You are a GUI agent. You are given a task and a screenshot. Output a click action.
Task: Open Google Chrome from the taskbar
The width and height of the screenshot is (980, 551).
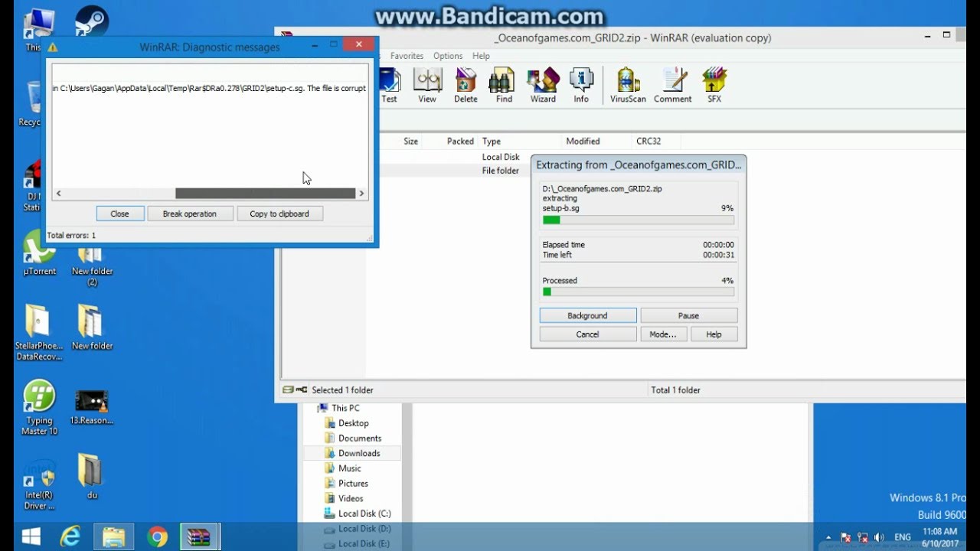[158, 536]
